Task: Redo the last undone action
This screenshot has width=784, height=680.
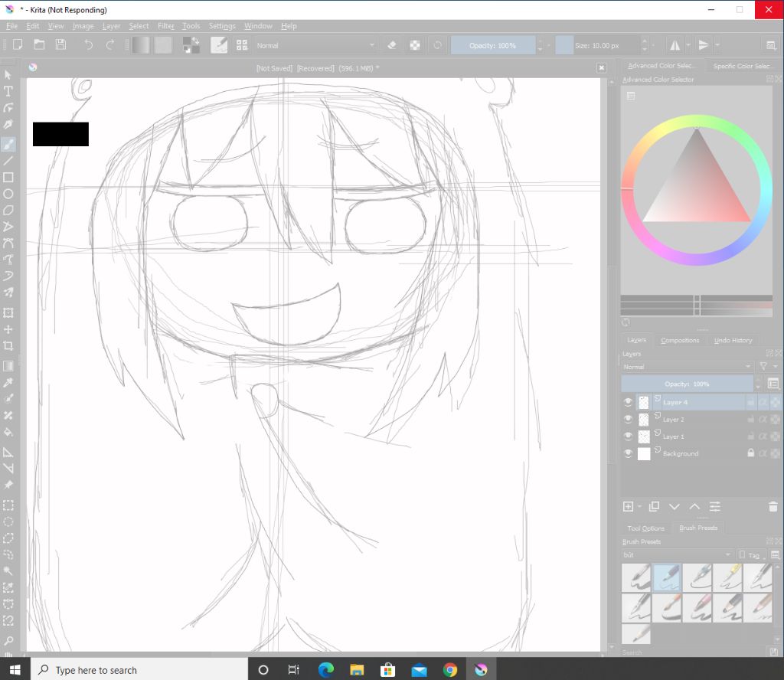Action: pos(110,45)
